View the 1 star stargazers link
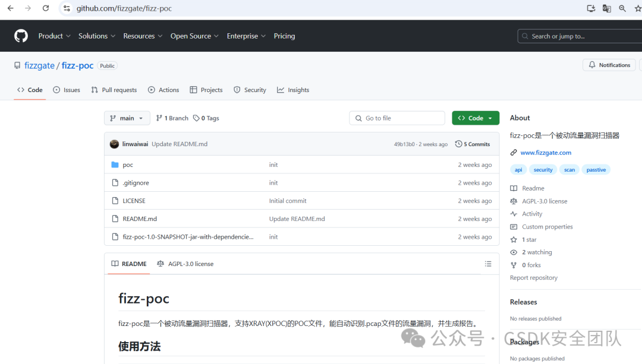This screenshot has height=364, width=642. 523,240
